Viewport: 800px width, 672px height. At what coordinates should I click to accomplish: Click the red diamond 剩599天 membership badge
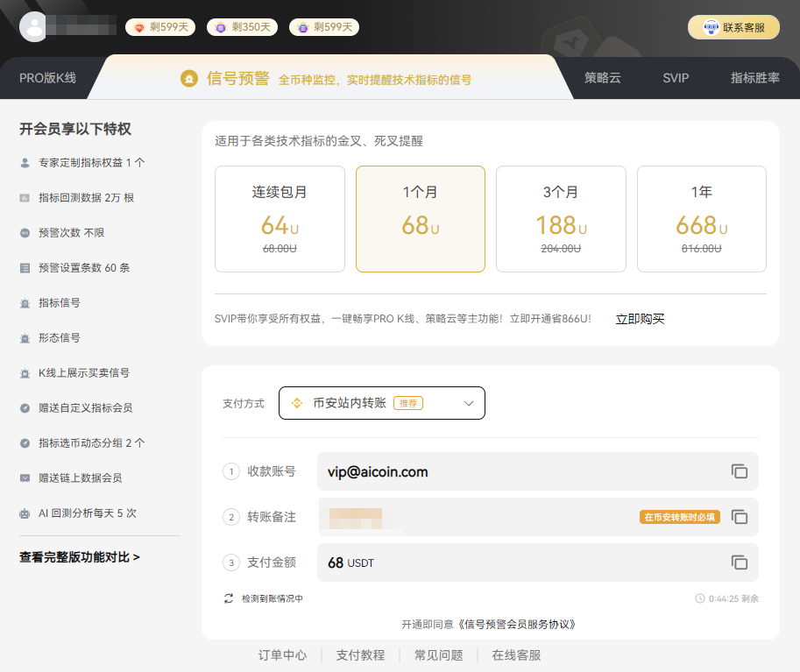pos(160,27)
